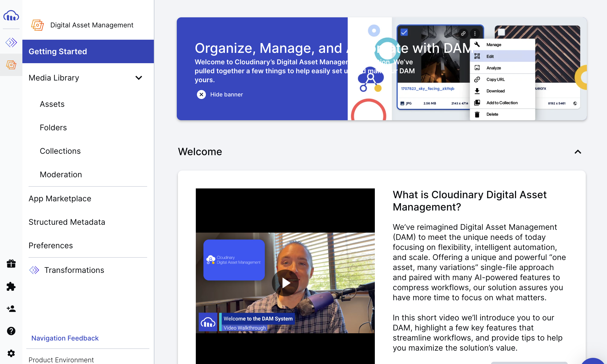Image resolution: width=607 pixels, height=364 pixels.
Task: Open the Collections menu item
Action: pyautogui.click(x=60, y=151)
